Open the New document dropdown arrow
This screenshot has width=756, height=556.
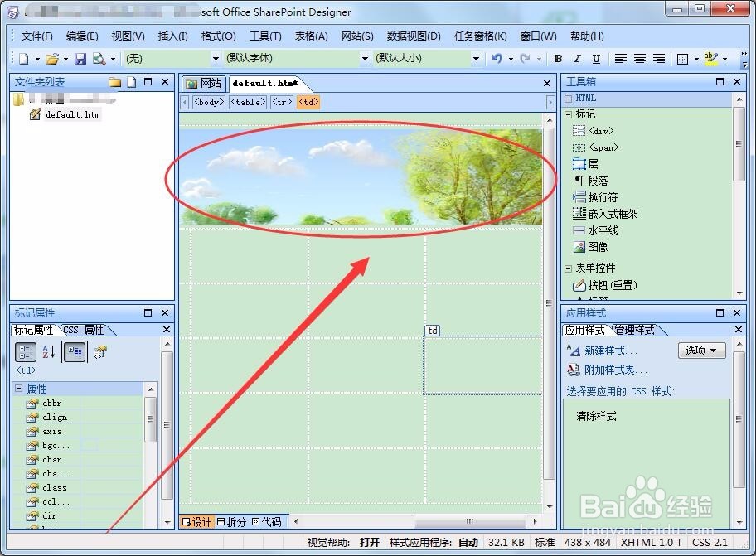pos(37,60)
